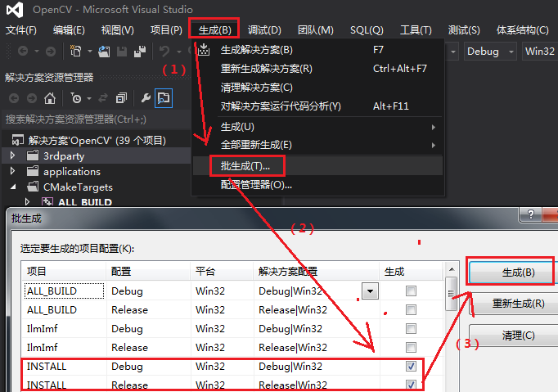Click Solution Explorer Home icon
This screenshot has height=392, width=558.
point(50,98)
